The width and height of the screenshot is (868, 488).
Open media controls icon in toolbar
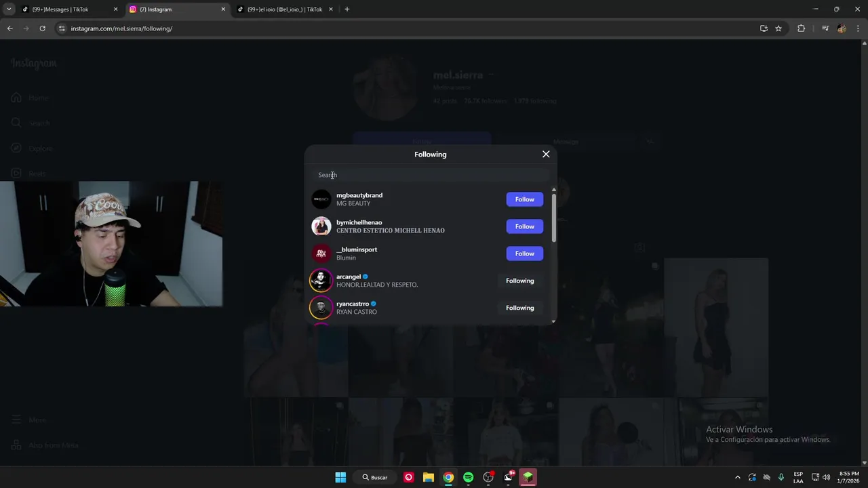pos(825,28)
